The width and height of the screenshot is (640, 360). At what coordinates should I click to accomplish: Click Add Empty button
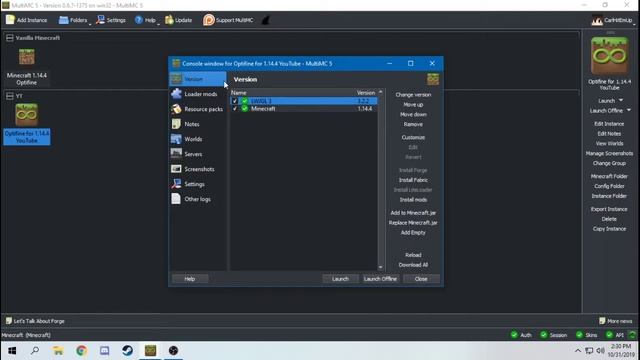(x=413, y=233)
